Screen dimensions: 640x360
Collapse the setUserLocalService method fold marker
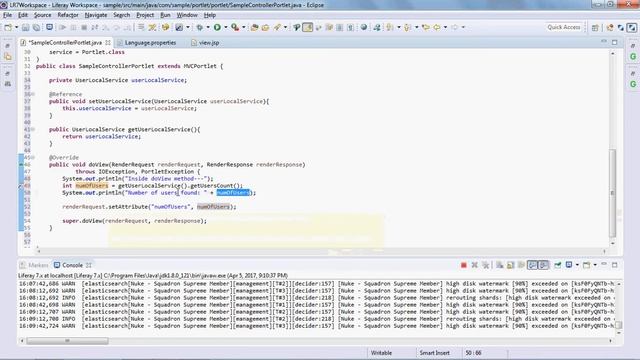point(33,94)
